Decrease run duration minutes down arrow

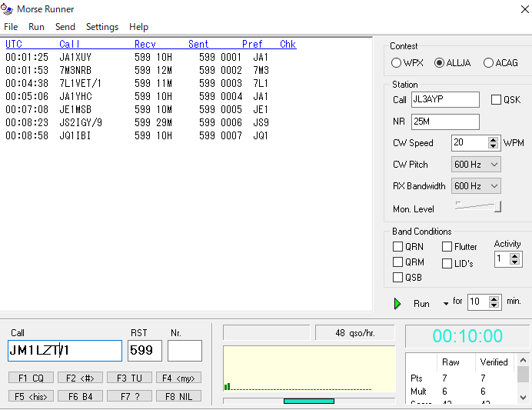point(494,305)
